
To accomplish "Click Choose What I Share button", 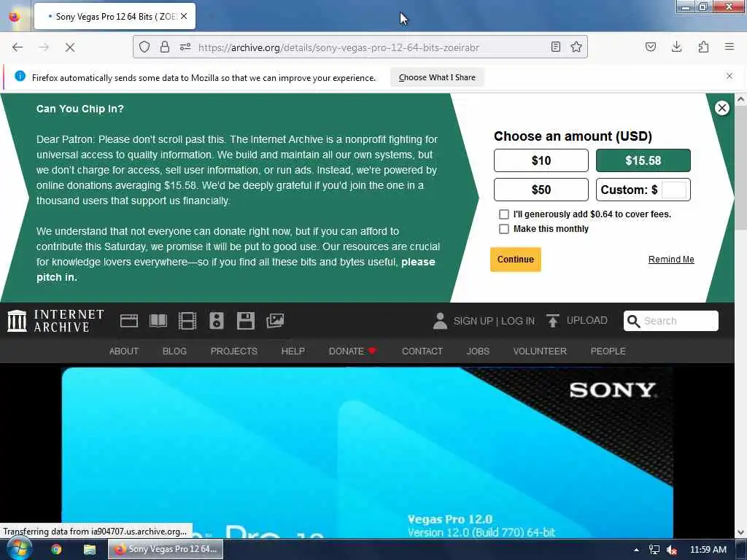I will pyautogui.click(x=437, y=77).
